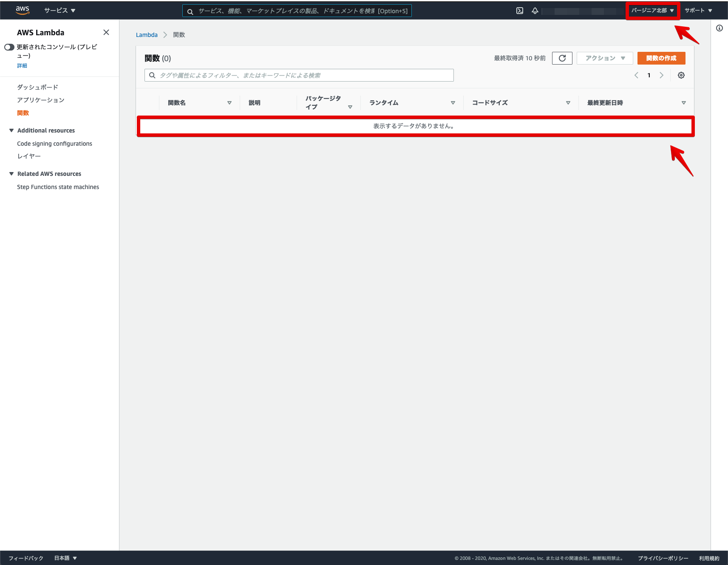Click the 詳細 link under preview toggle
Screen dimensions: 728x565
pyautogui.click(x=22, y=65)
